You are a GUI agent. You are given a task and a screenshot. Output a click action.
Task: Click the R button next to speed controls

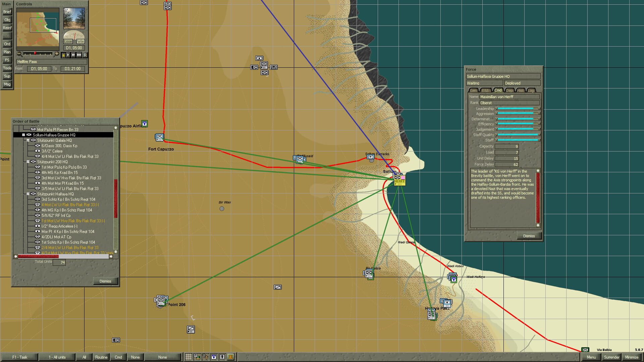pyautogui.click(x=85, y=55)
